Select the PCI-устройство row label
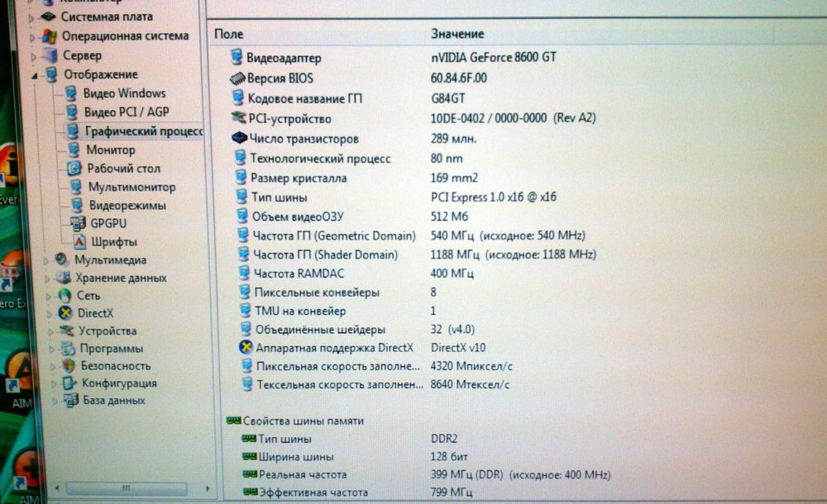The width and height of the screenshot is (827, 504). 289,119
